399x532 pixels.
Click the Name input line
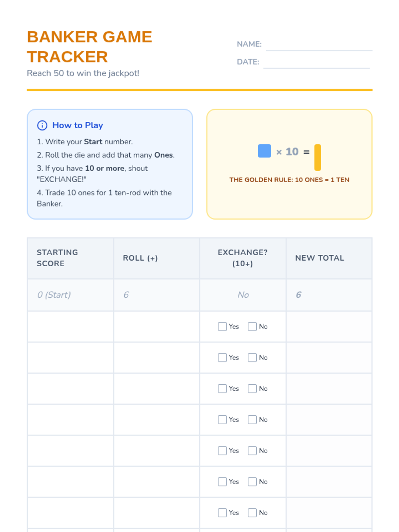pos(319,45)
